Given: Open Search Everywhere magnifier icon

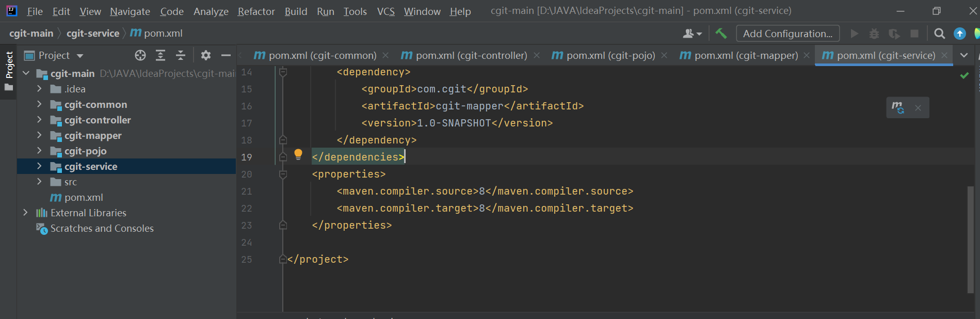Looking at the screenshot, I should point(939,34).
